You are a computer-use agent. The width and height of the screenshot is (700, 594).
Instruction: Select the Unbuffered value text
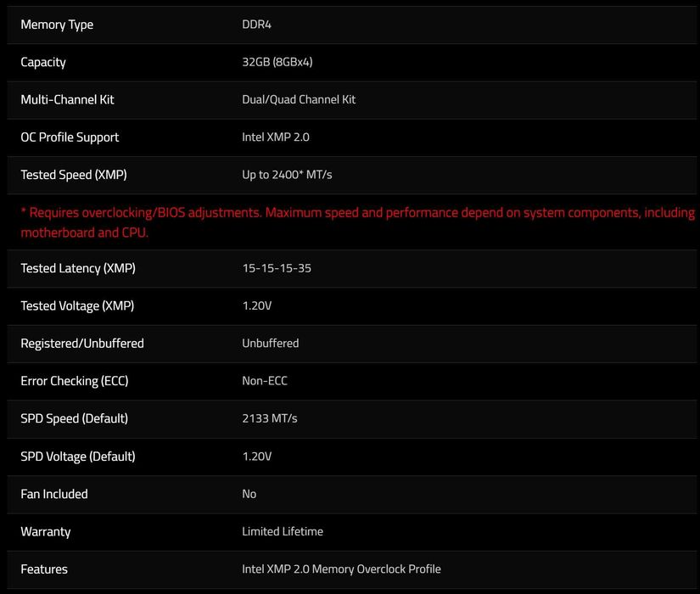(x=270, y=343)
